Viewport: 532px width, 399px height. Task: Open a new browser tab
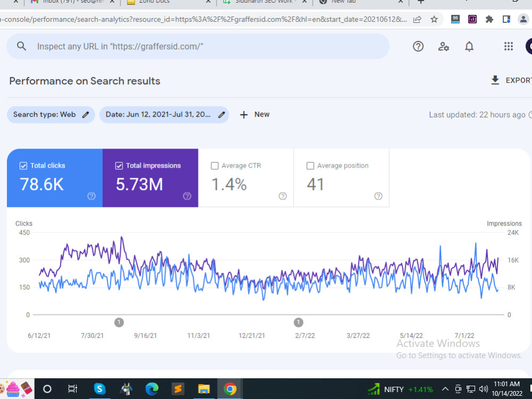pos(421,2)
